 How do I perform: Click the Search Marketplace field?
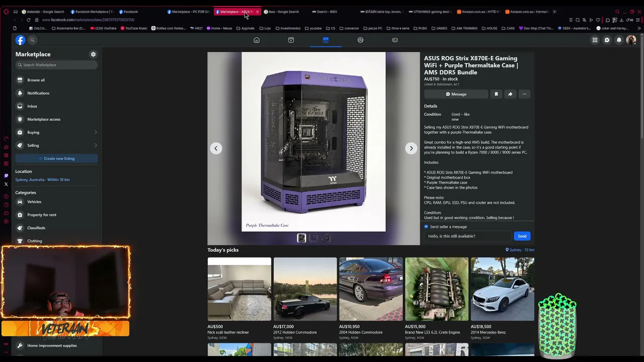(56, 65)
